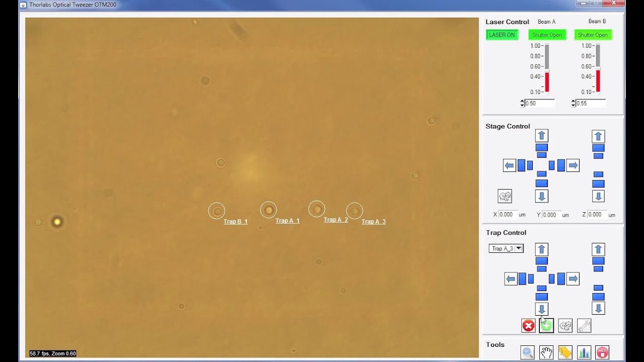Click Stage Control small step up block
The width and height of the screenshot is (644, 362).
[541, 155]
